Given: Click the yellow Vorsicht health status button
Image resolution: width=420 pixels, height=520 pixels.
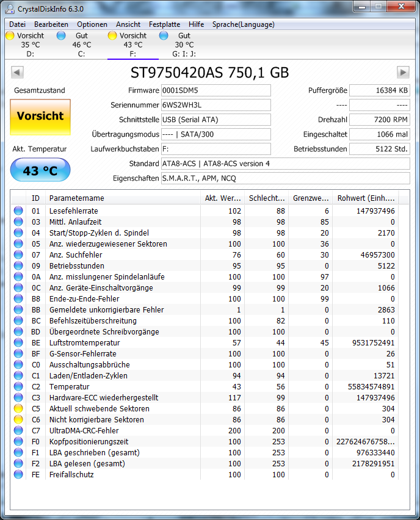Looking at the screenshot, I should tap(40, 117).
